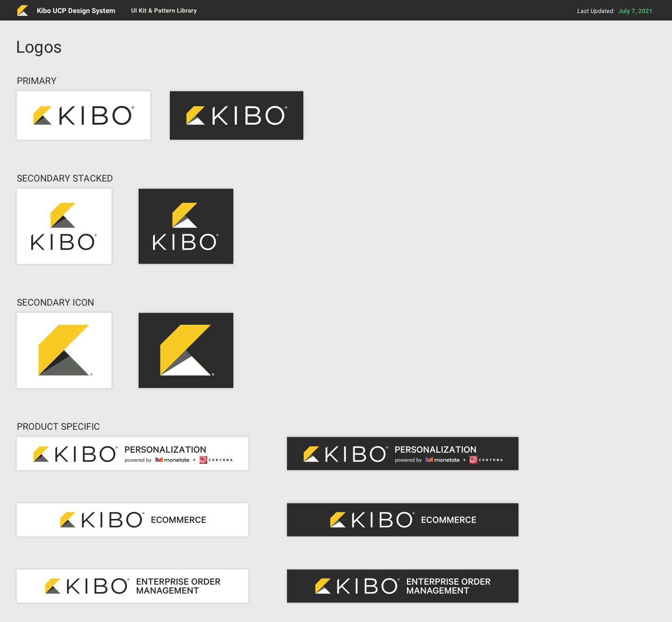Viewport: 672px width, 622px height.
Task: Click Certona icon in white Personalization logo
Action: [x=203, y=460]
